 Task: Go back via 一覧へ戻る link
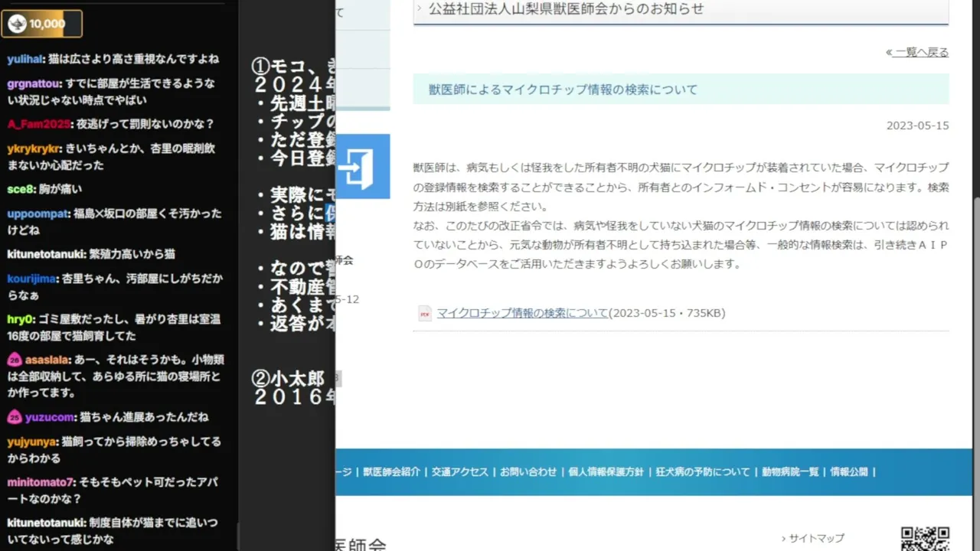tap(917, 52)
